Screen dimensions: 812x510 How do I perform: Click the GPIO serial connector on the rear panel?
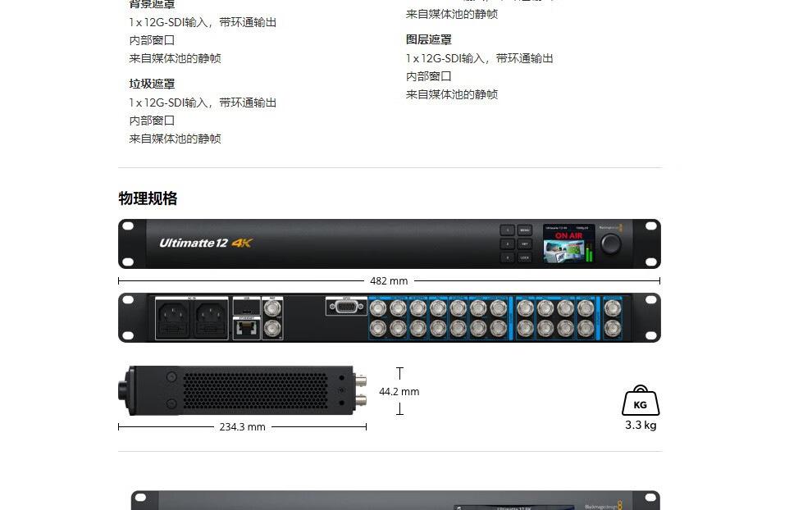pyautogui.click(x=346, y=307)
